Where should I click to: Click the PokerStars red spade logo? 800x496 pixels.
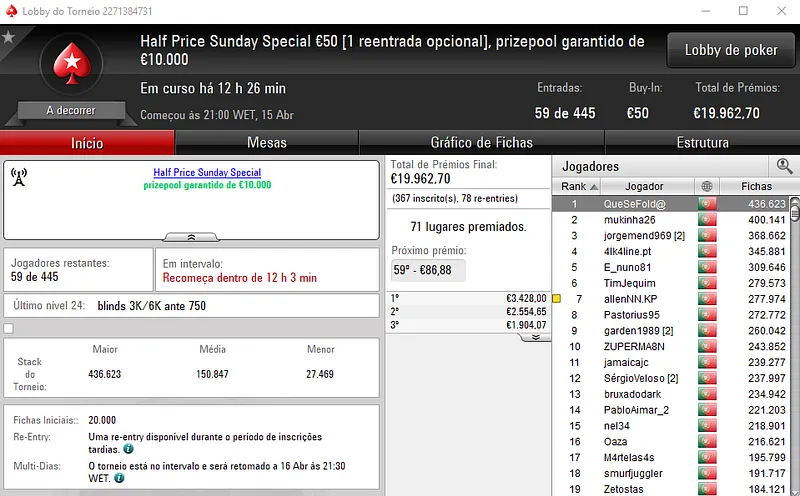70,64
